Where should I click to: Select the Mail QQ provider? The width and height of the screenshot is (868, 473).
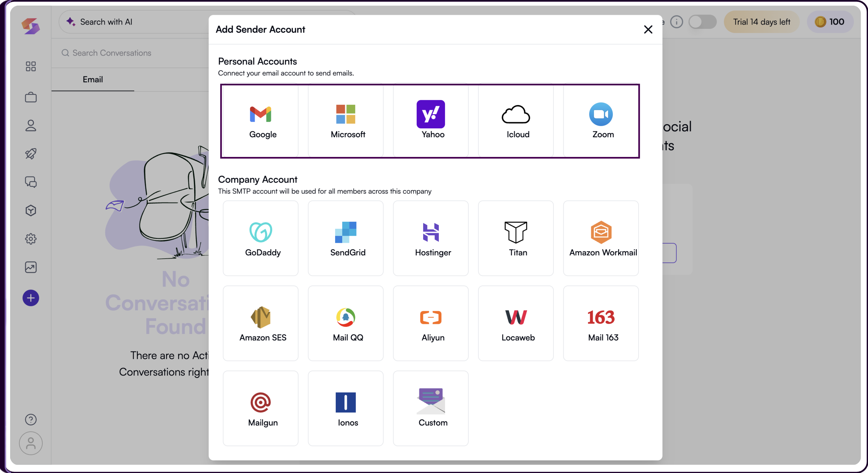tap(345, 323)
